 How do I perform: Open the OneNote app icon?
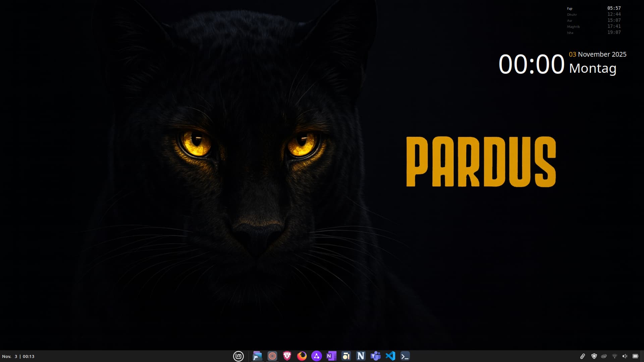(331, 356)
